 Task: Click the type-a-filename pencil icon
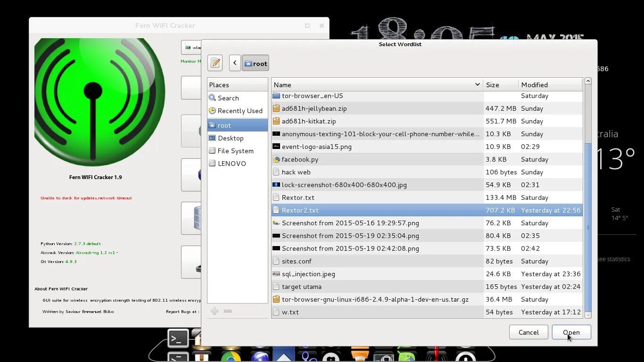[x=215, y=63]
